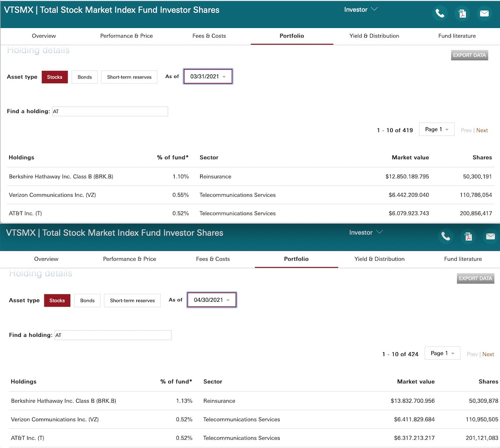Open the 03/31/2021 As of date dropdown

coord(208,77)
